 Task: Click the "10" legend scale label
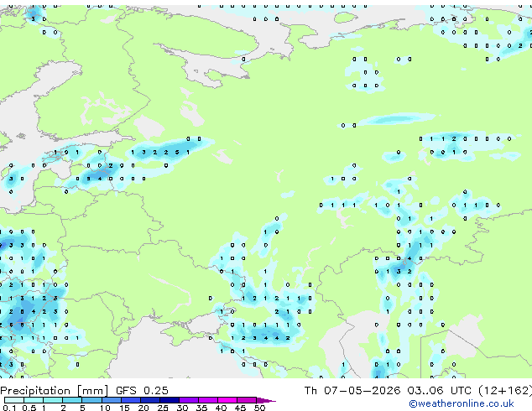coord(105,408)
